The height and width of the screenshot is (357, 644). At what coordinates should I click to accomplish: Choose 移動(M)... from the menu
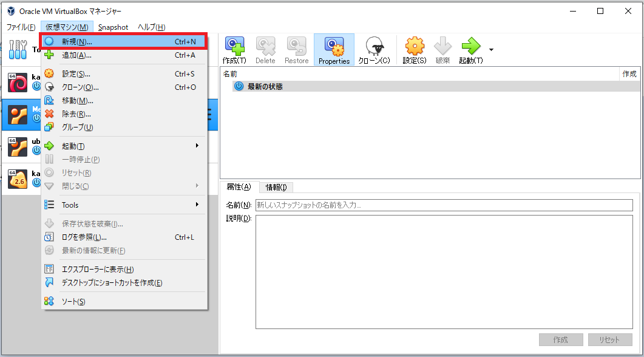[124, 101]
